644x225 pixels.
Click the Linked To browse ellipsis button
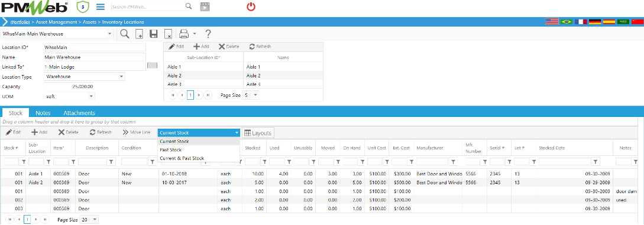152,65
